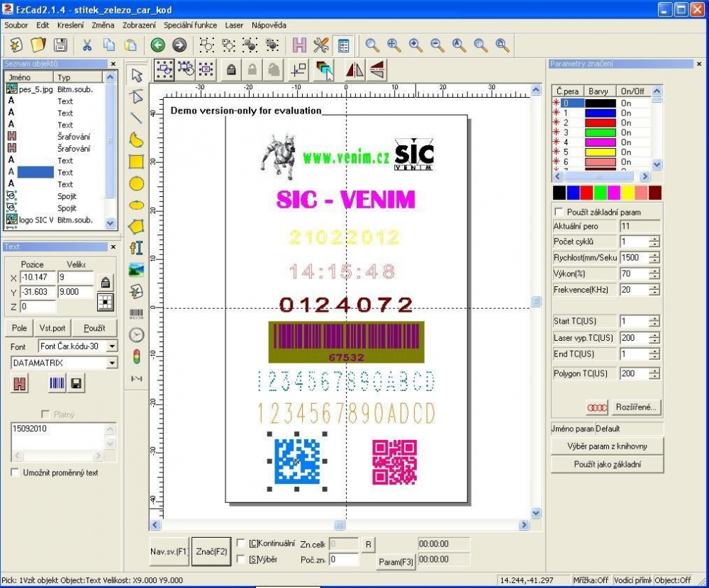This screenshot has width=709, height=588.
Task: Open the Font dropdown list
Action: [112, 346]
